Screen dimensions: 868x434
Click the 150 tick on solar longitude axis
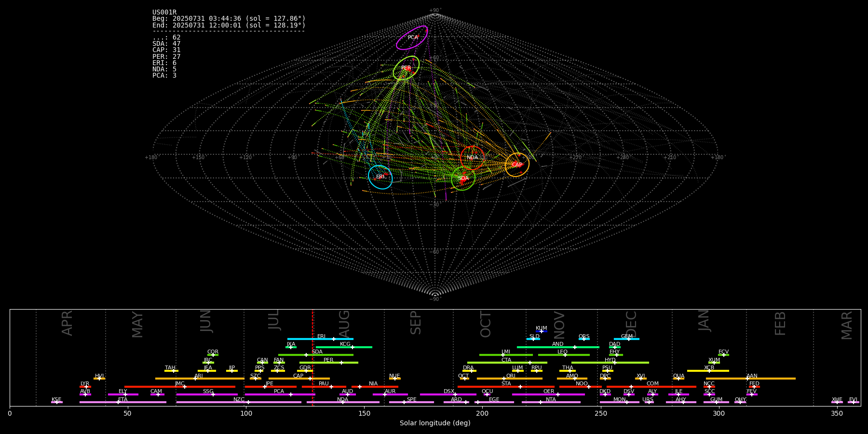(x=364, y=413)
